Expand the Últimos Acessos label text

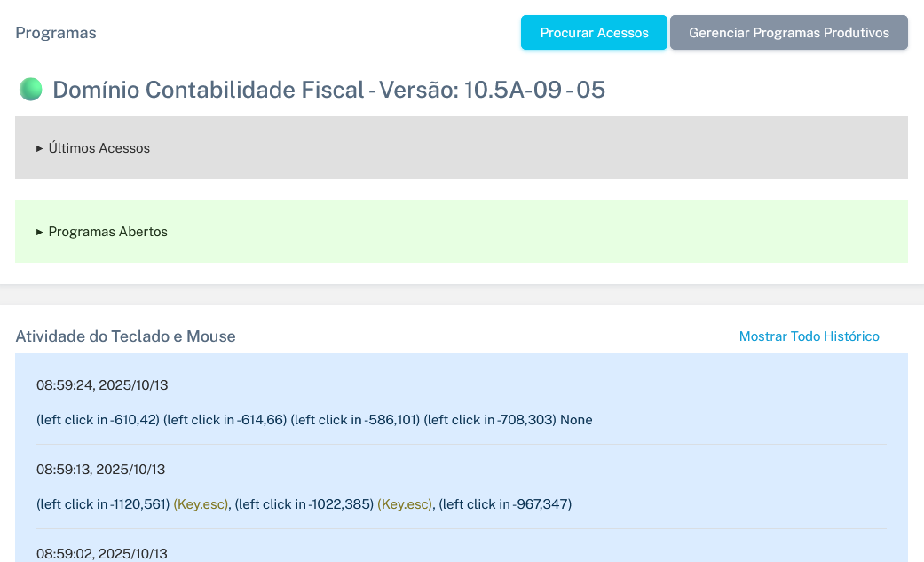(x=99, y=148)
